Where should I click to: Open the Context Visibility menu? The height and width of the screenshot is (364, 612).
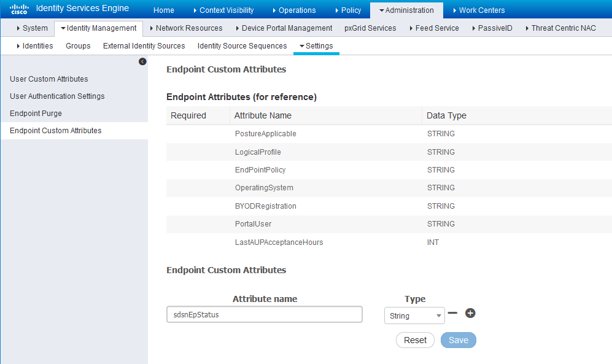223,10
